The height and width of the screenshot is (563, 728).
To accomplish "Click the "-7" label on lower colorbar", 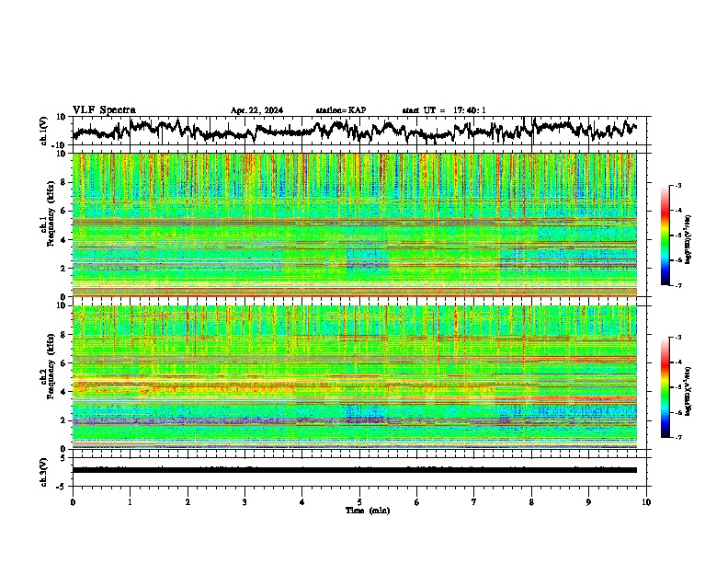I will [677, 437].
